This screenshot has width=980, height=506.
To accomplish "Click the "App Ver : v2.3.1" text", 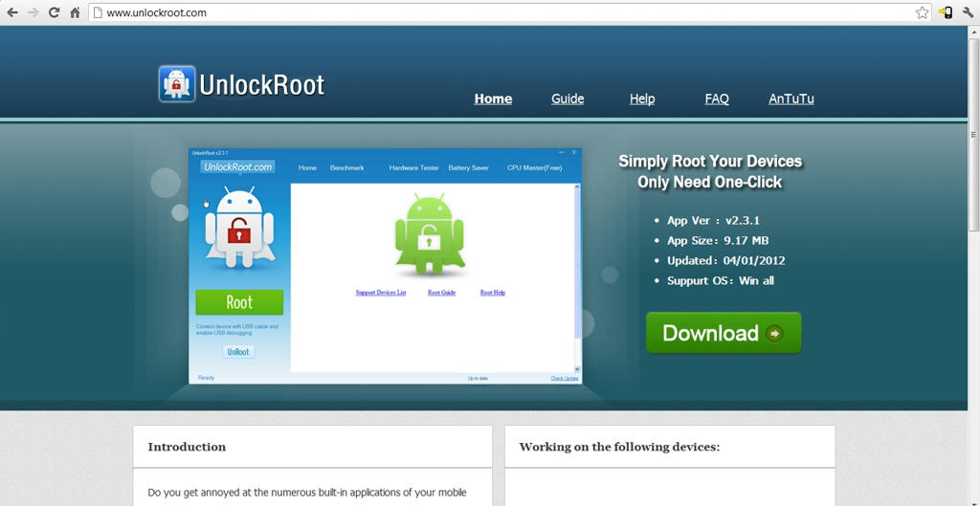I will 713,221.
